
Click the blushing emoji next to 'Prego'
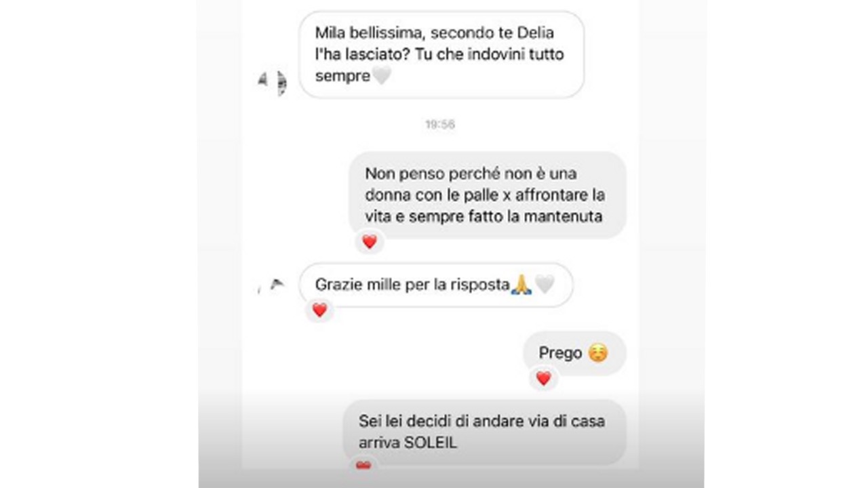click(x=597, y=353)
